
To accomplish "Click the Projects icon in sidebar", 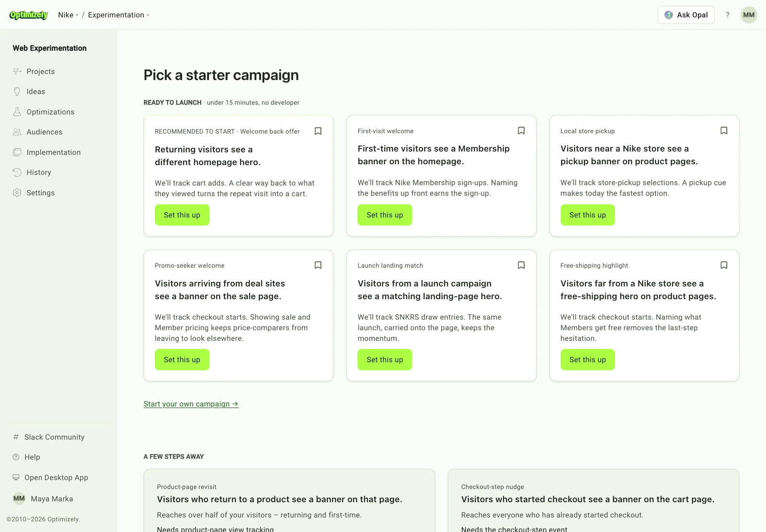I will [x=17, y=71].
